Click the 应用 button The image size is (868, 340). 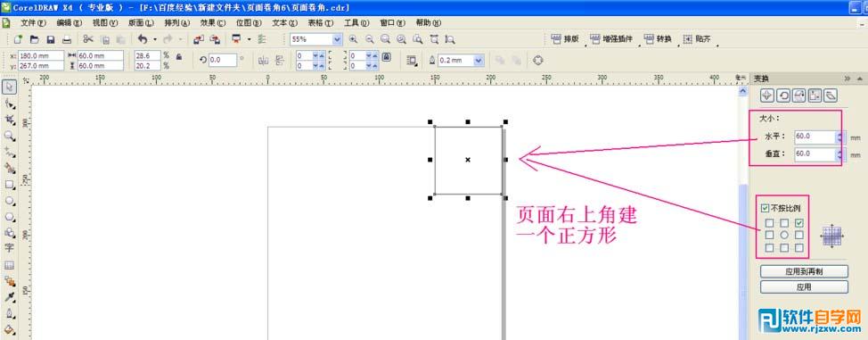pyautogui.click(x=804, y=286)
